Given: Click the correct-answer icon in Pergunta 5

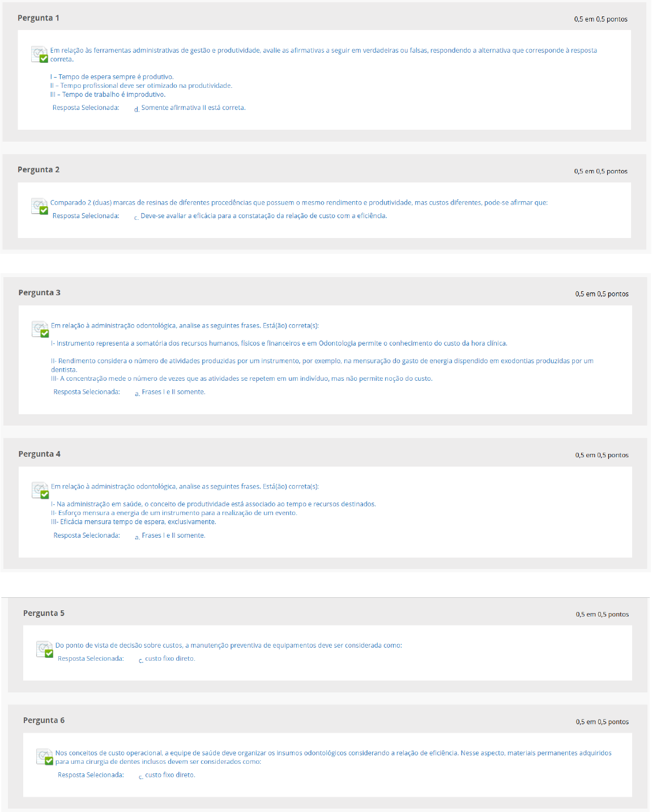Looking at the screenshot, I should coord(45,649).
